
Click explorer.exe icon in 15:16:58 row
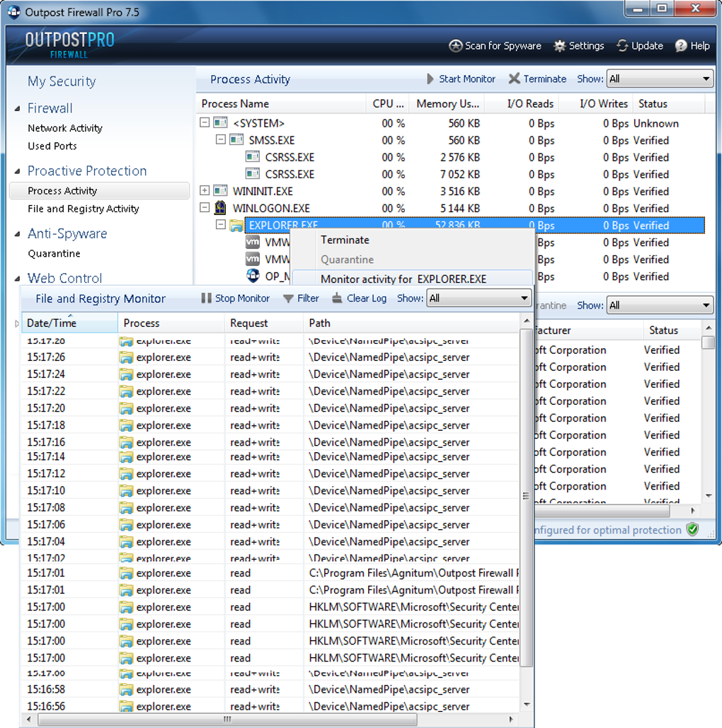click(126, 690)
